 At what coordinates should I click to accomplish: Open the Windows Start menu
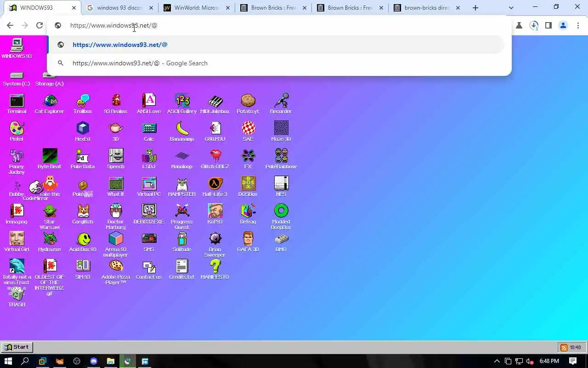8,361
